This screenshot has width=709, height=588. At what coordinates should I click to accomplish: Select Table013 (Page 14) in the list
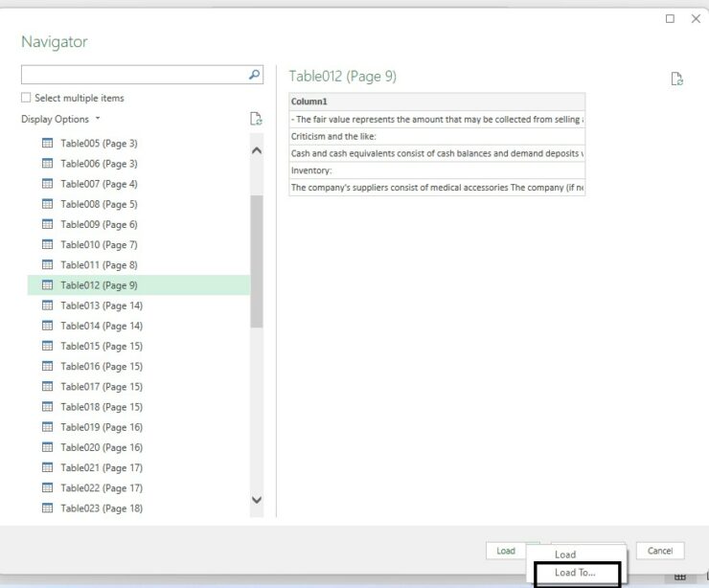[x=101, y=305]
